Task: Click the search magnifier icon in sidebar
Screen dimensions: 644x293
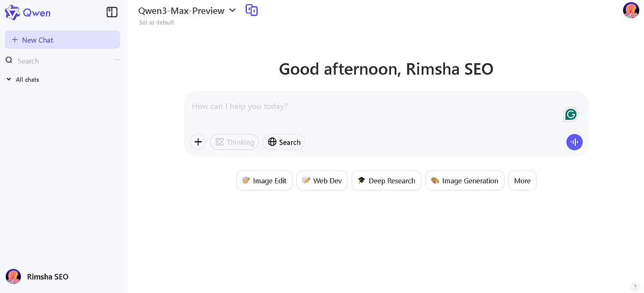Action: [9, 61]
